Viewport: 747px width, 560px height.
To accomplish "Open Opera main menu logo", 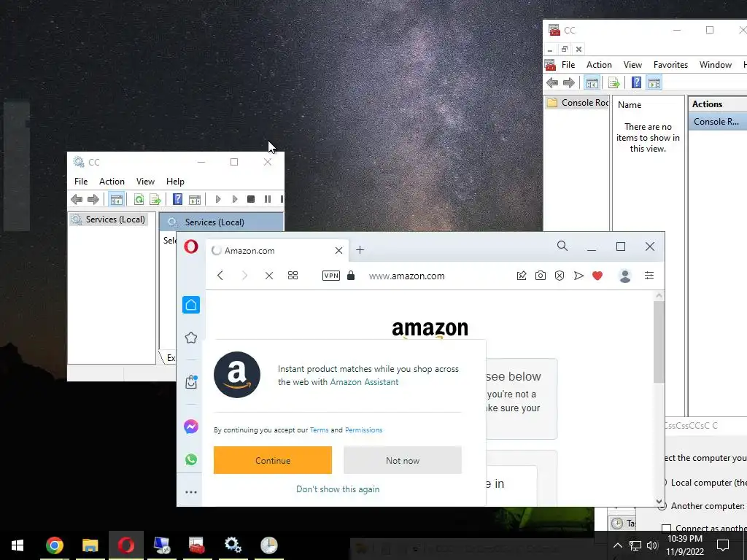I will [x=191, y=246].
